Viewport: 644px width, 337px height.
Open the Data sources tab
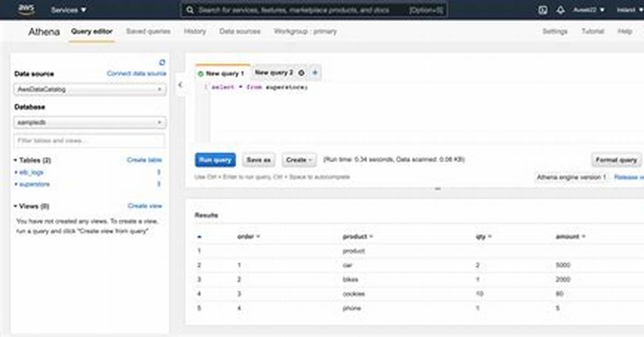[240, 31]
